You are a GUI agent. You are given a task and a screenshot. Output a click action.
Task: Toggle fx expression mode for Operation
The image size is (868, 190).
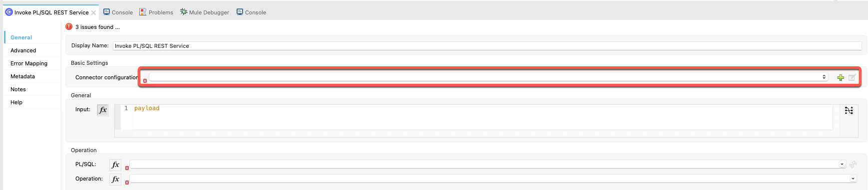(115, 179)
